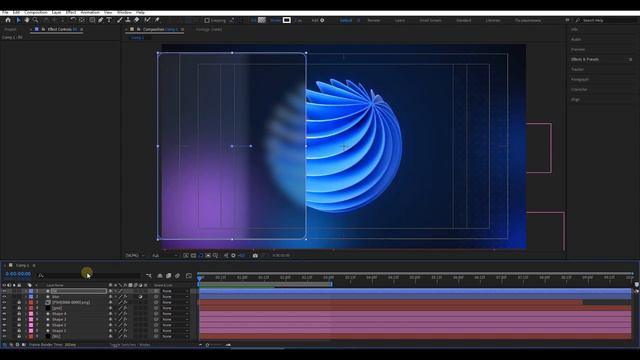Viewport: 640px width, 360px height.
Task: Hide layer 1 with its eye icon
Action: coord(4,291)
